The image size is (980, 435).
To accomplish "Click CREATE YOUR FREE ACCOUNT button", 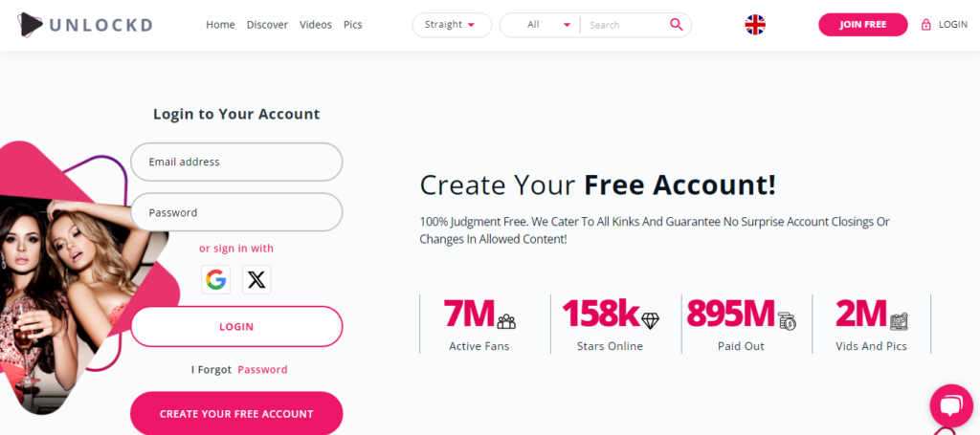I will tap(236, 413).
